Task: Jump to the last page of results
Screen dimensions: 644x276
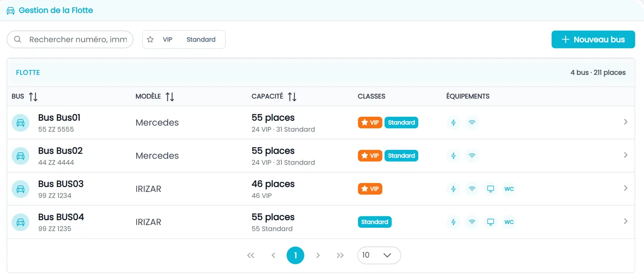Action: pos(340,255)
